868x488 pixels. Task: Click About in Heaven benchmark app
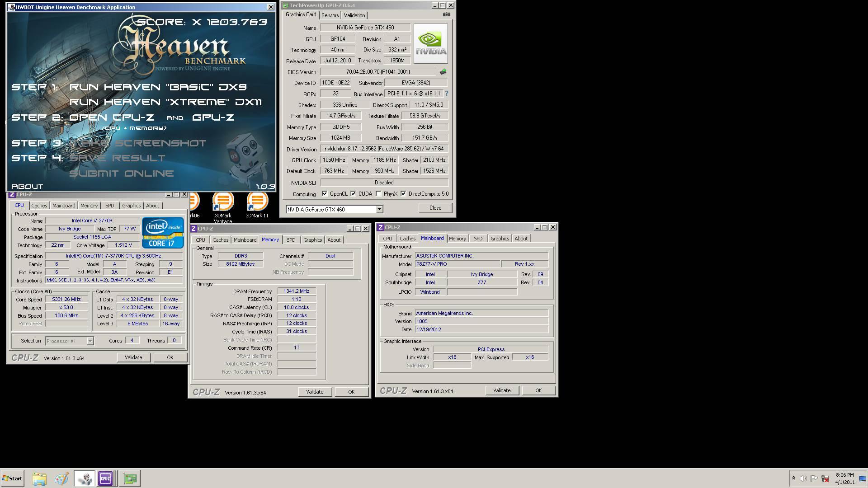click(x=27, y=187)
